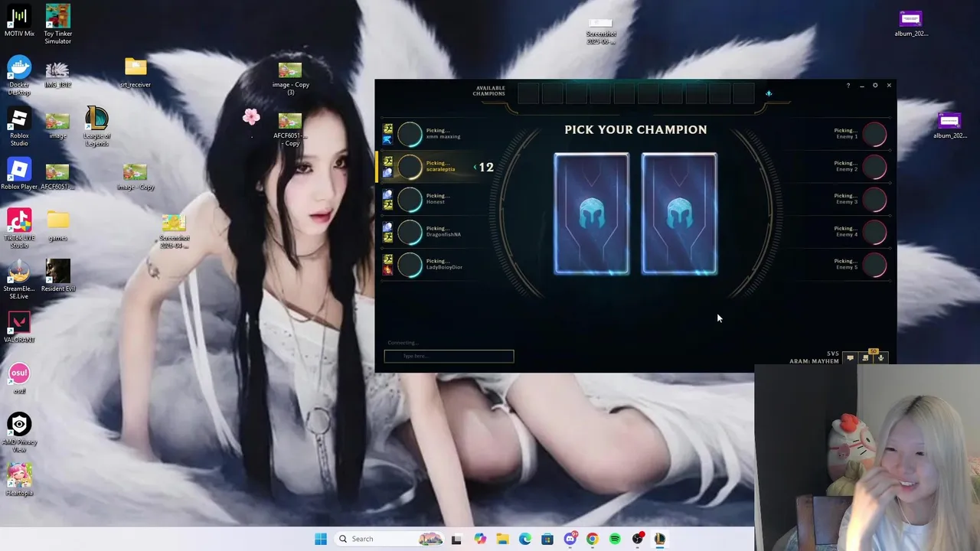Open VALORANT desktop shortcut
The image size is (980, 551).
[19, 328]
